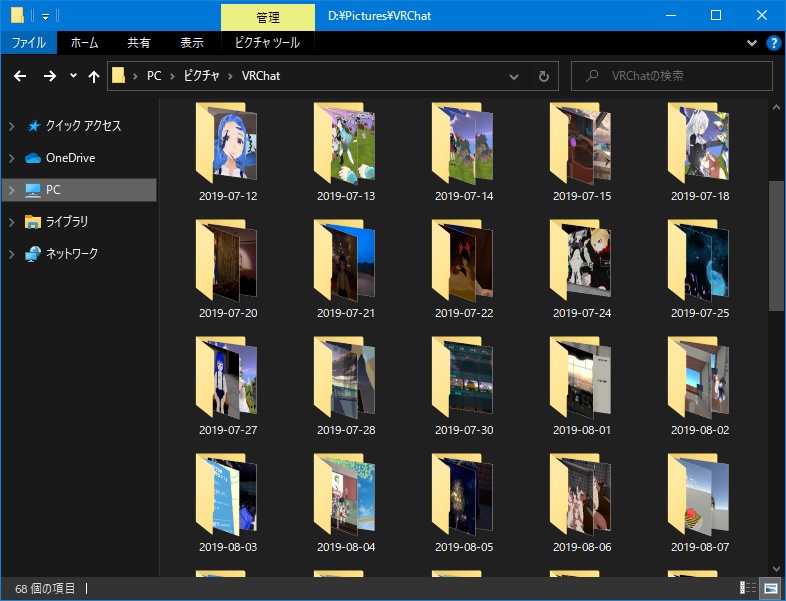Expand ネットワーク tree node
The image size is (786, 601).
click(12, 254)
